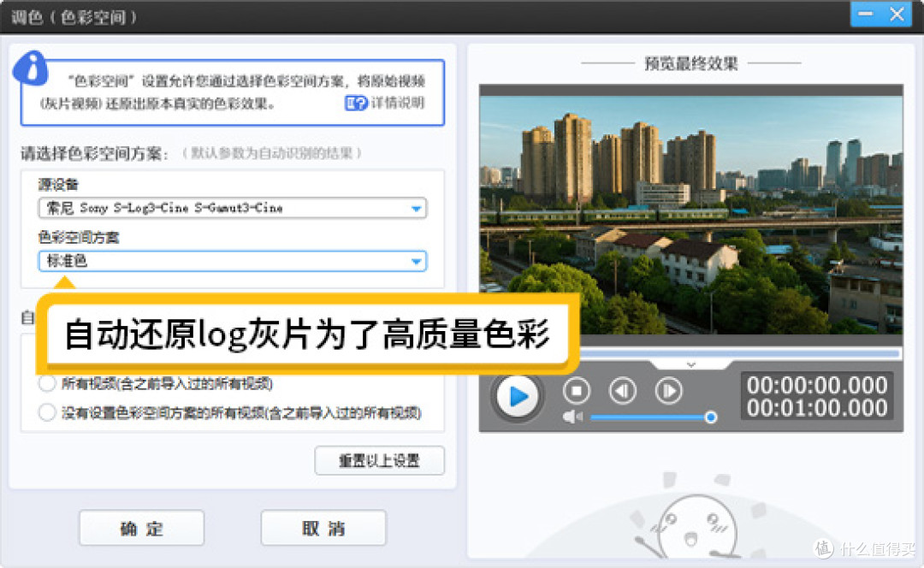Viewport: 924px width, 568px height.
Task: Click the preview progress bar
Action: 739,353
